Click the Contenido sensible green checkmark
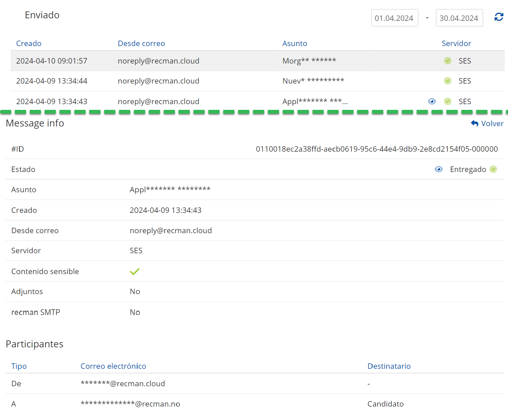Viewport: 508px width, 420px height. coord(135,272)
